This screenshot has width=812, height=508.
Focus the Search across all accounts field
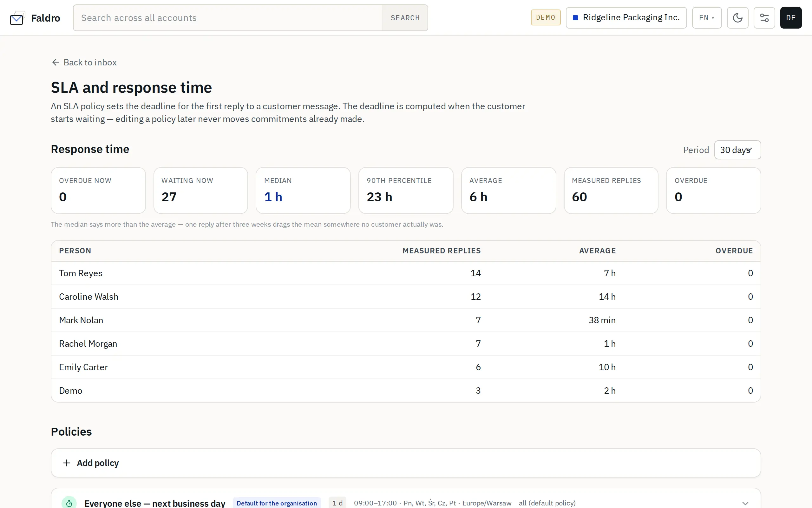pos(228,18)
